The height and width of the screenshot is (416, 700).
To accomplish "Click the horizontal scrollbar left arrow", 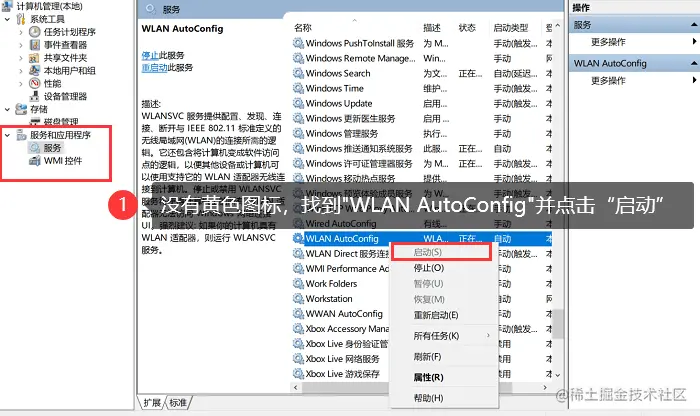I will pyautogui.click(x=296, y=387).
